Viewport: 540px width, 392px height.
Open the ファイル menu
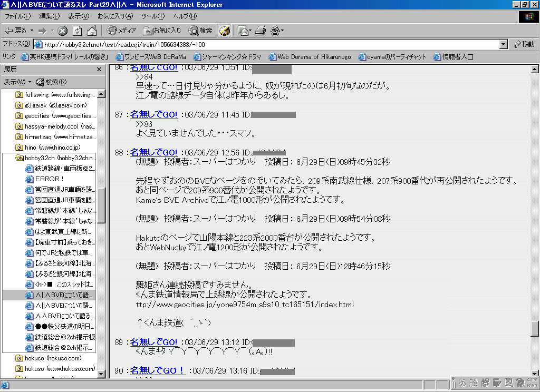click(17, 16)
